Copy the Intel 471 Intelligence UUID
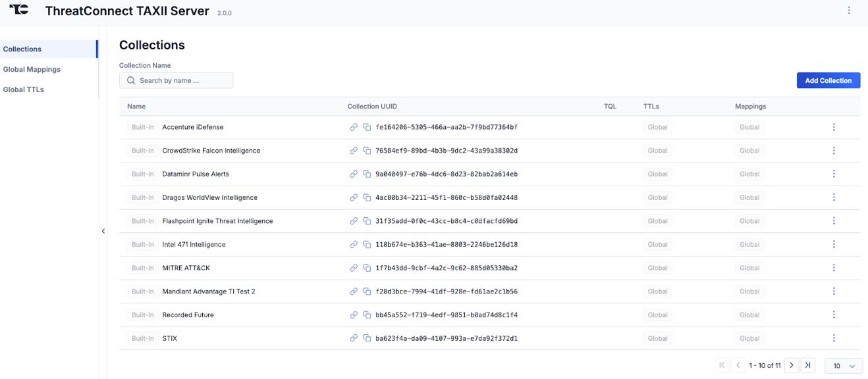868x379 pixels. (367, 244)
